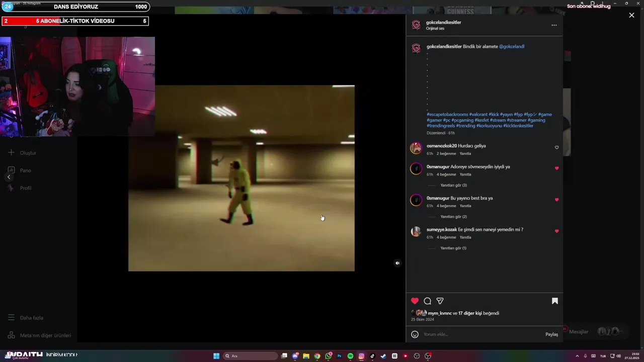Open the Instagram app in the taskbar
This screenshot has height=362, width=644.
pyautogui.click(x=361, y=356)
